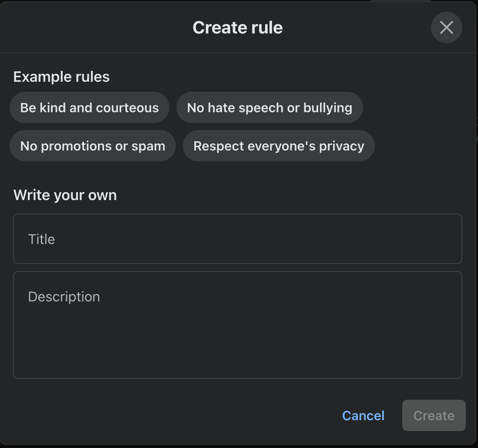
Task: Pick 'Respect everyone's privacy' example rule
Action: coord(278,146)
